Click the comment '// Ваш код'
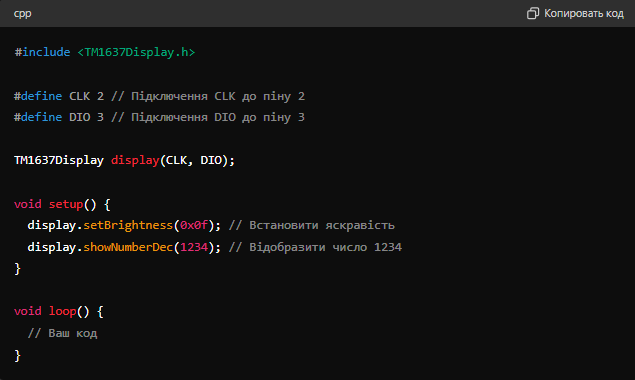 [62, 333]
